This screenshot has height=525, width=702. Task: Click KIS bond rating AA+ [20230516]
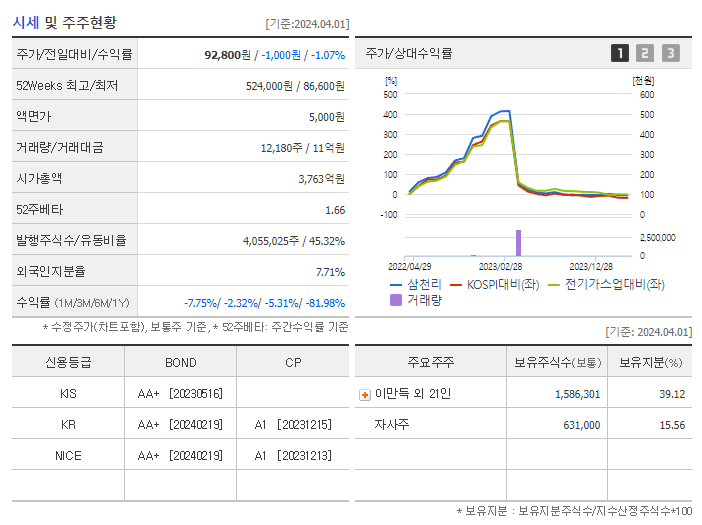tap(180, 394)
